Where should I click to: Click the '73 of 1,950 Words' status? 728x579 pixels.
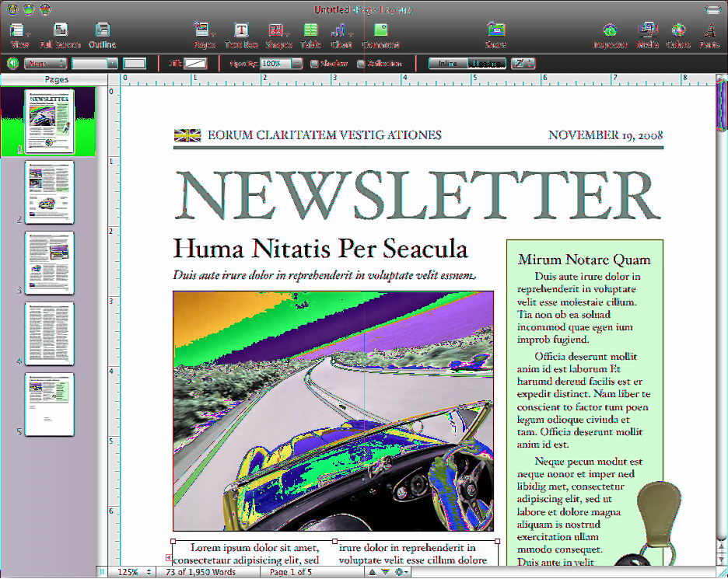[201, 572]
